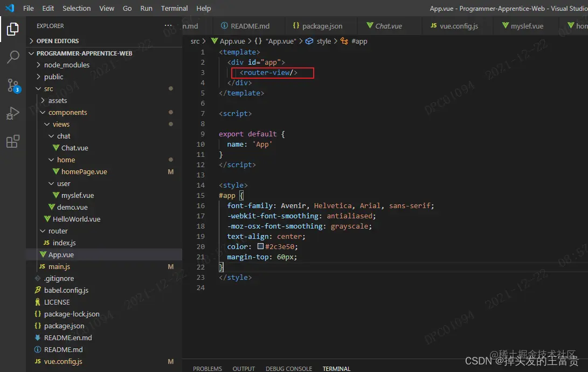This screenshot has width=588, height=372.
Task: Open the Extensions view
Action: 13,141
